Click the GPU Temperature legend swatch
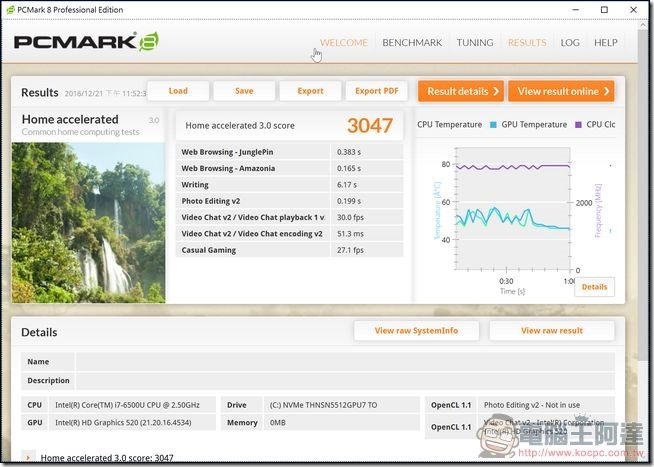Image resolution: width=654 pixels, height=467 pixels. pos(493,125)
